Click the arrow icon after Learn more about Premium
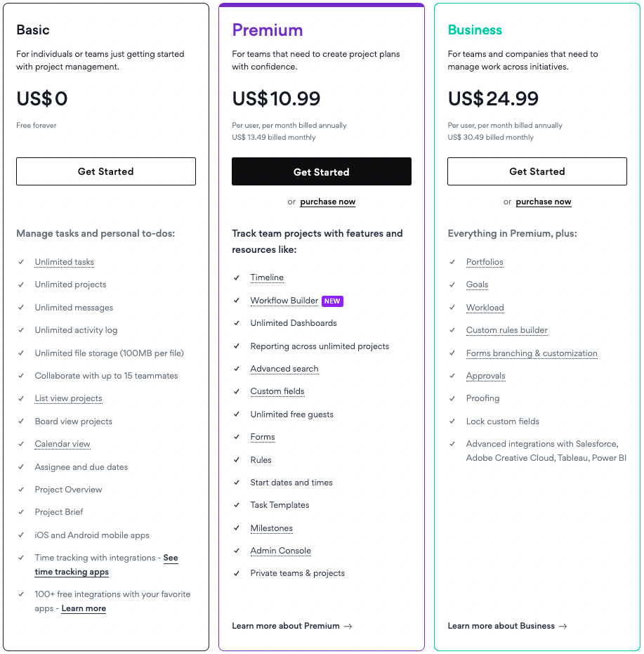The image size is (644, 654). (x=348, y=626)
